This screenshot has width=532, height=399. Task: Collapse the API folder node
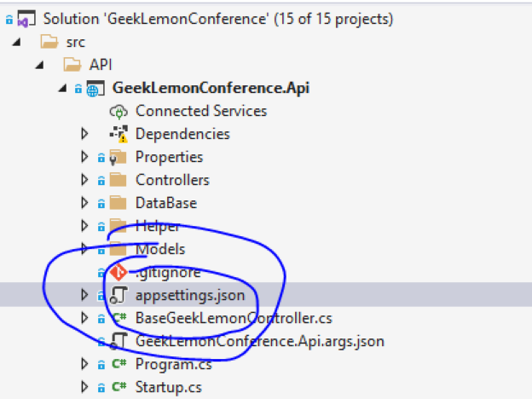pyautogui.click(x=39, y=65)
